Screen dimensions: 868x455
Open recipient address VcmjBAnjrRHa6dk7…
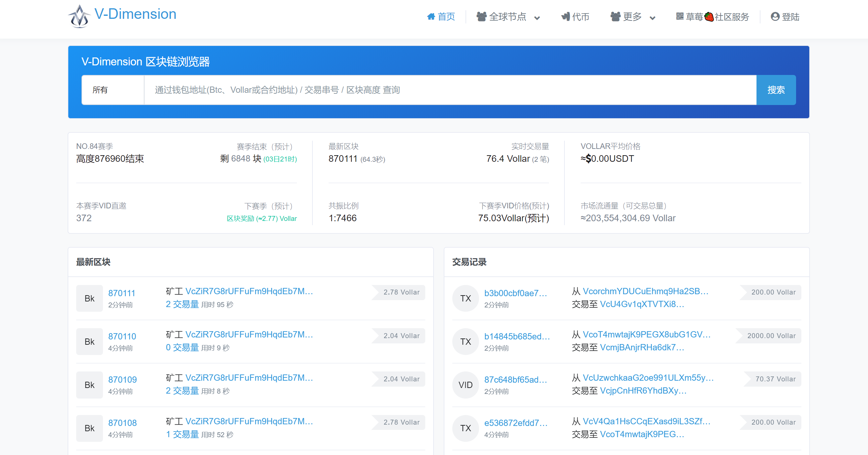(x=642, y=347)
